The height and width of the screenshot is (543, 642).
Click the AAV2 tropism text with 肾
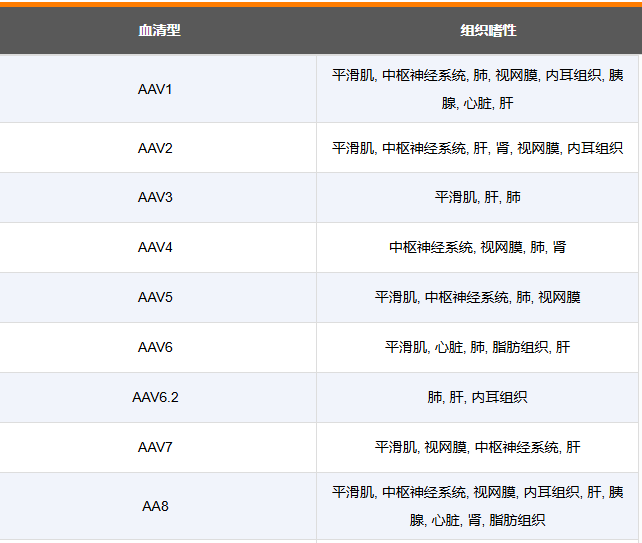[477, 148]
